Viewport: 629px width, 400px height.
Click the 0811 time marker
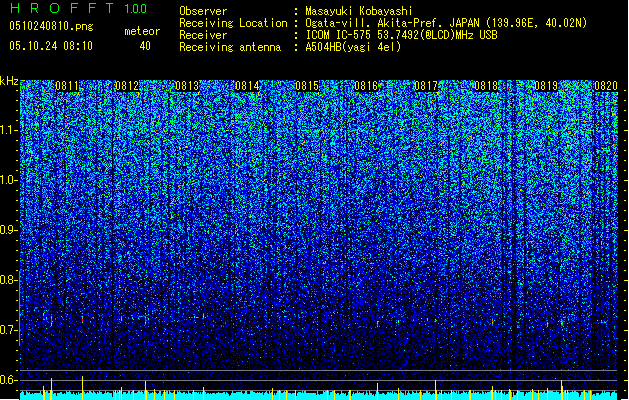click(67, 86)
